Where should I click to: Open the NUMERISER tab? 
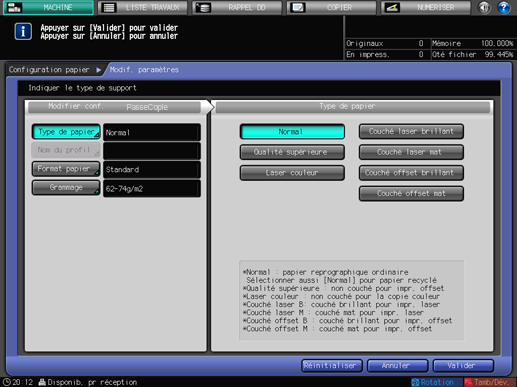coord(426,7)
